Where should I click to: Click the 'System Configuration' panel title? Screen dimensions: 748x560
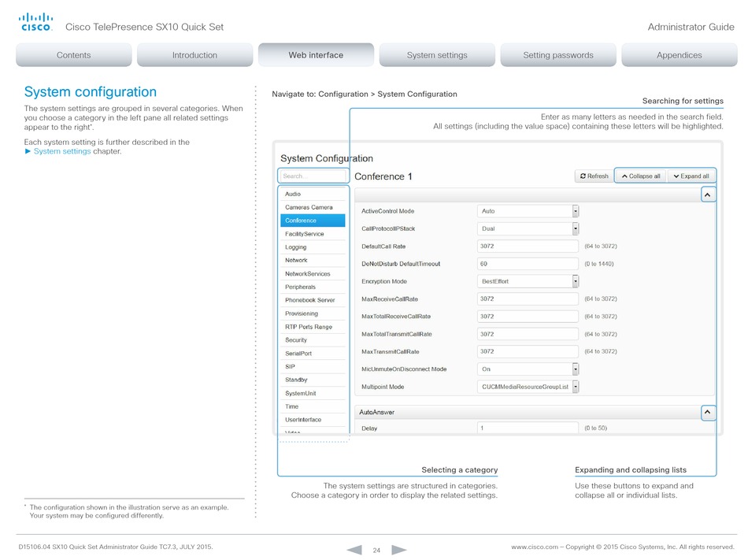click(327, 158)
